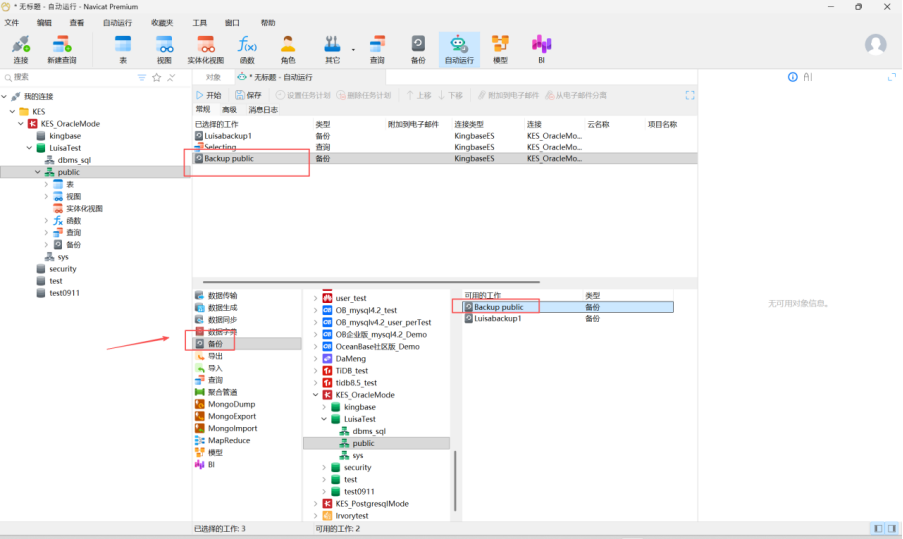Open the 角色 (Role) toolbar icon

coord(288,47)
